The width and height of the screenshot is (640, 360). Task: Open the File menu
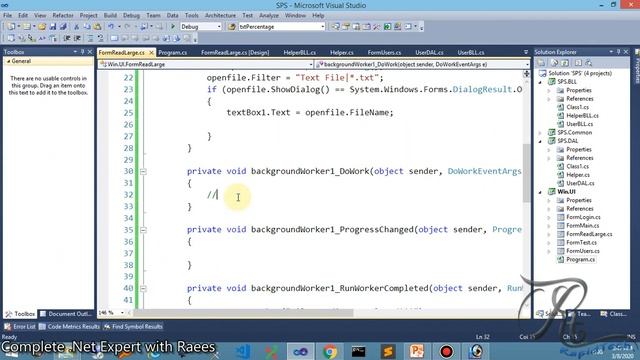(7, 16)
